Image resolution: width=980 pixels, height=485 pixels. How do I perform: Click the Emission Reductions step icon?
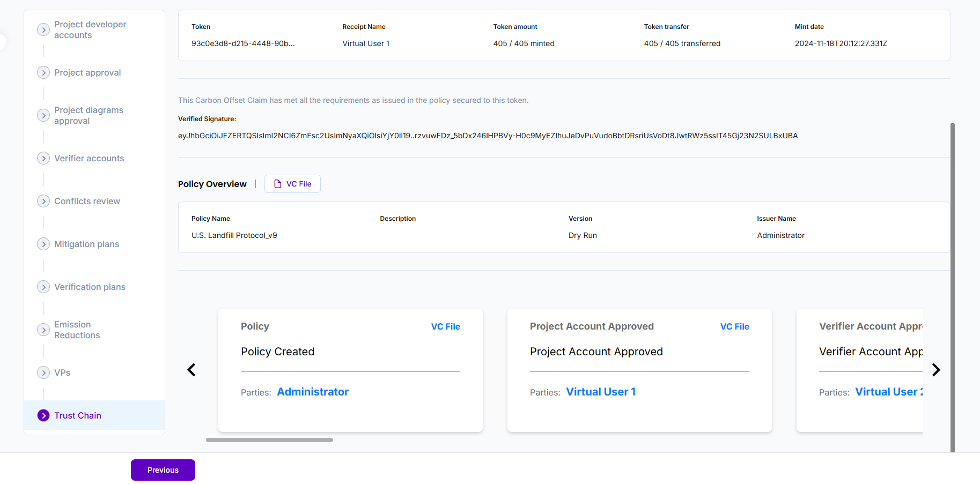[43, 330]
